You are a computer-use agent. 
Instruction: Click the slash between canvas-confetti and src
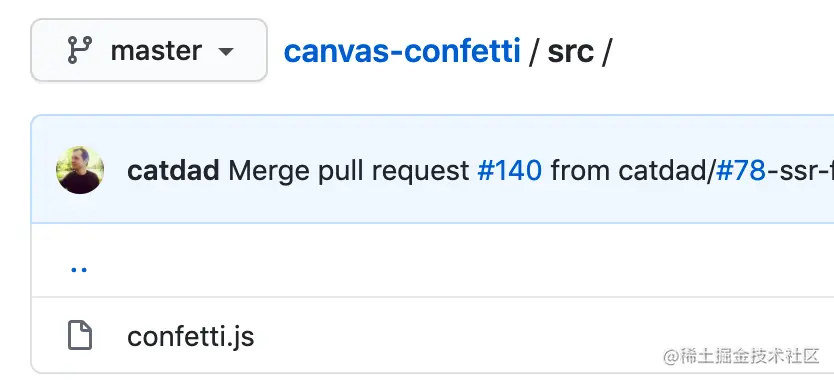534,52
